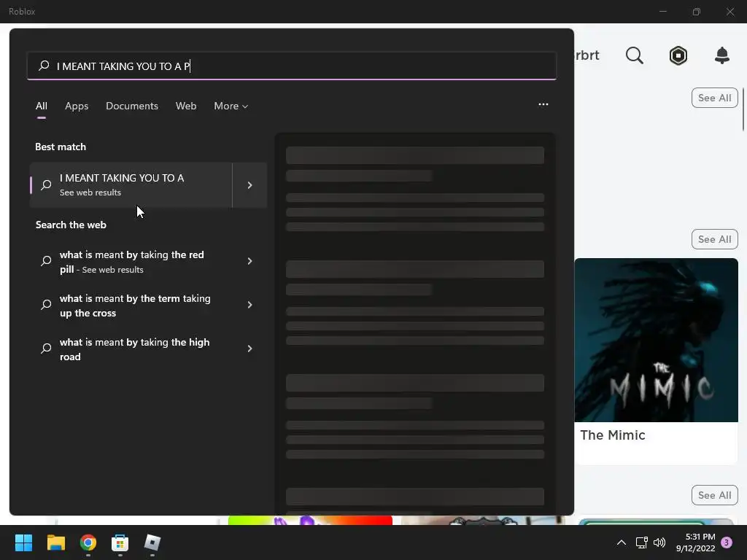Open the notification count badge
The height and width of the screenshot is (560, 747).
pos(727,542)
